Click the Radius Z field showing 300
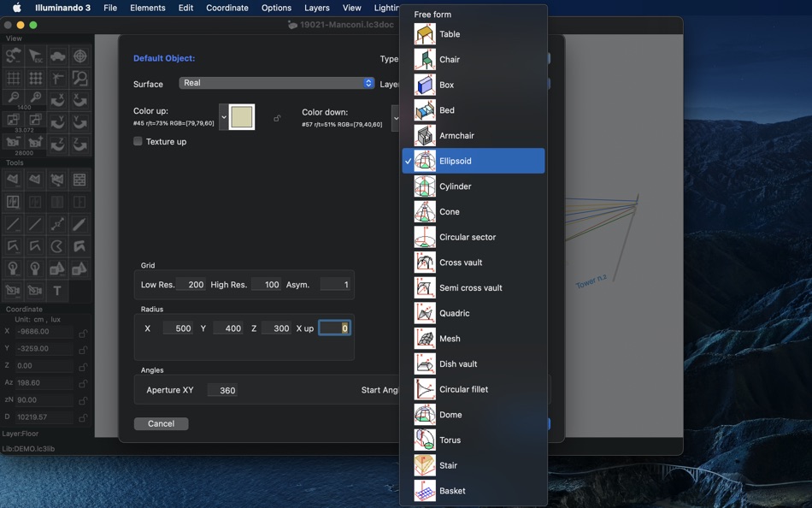 point(276,328)
